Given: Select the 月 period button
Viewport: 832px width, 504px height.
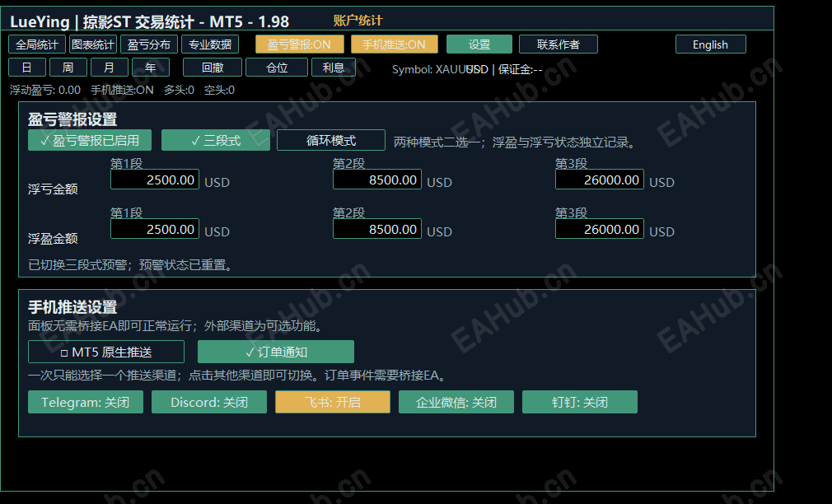Looking at the screenshot, I should (x=110, y=68).
